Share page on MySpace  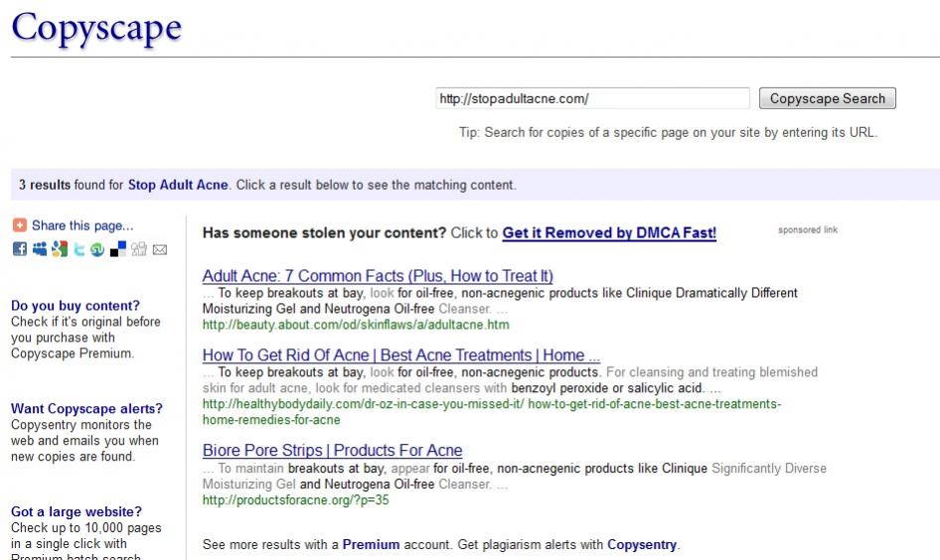(40, 249)
